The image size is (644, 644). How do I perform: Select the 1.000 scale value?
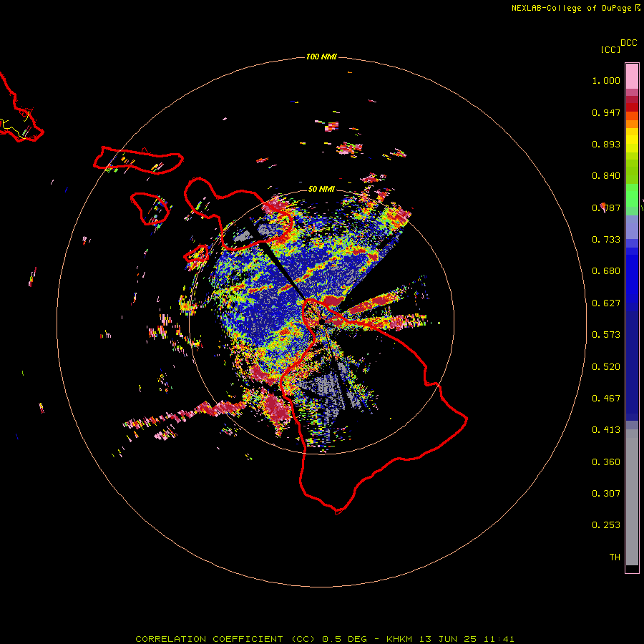(x=606, y=80)
